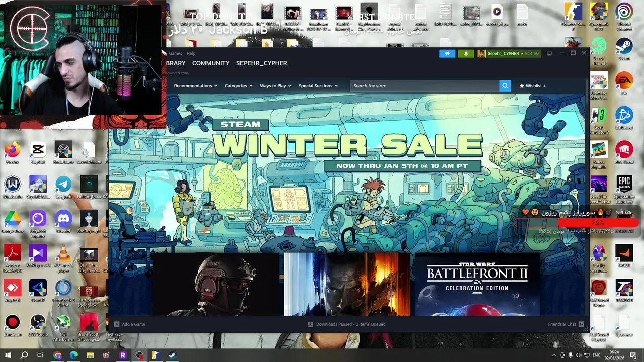Open TEKKEN 8 desktop shortcut

(x=624, y=291)
